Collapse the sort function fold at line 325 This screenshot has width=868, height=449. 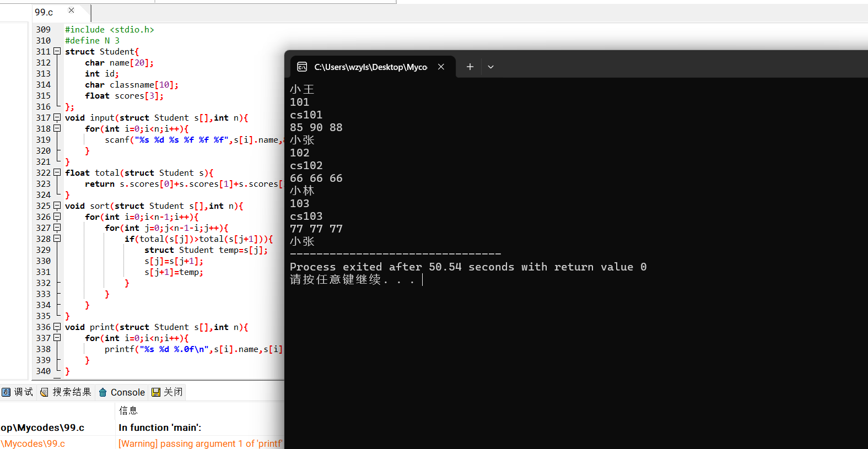(57, 205)
